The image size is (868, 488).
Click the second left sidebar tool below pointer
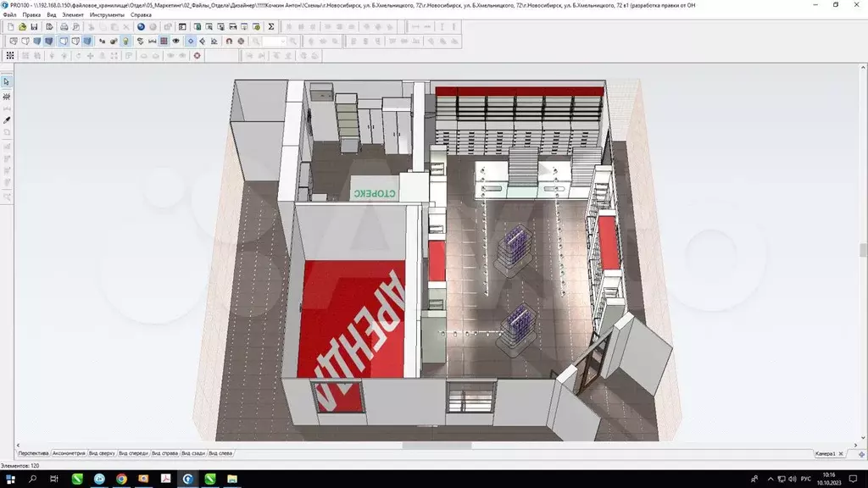point(7,97)
